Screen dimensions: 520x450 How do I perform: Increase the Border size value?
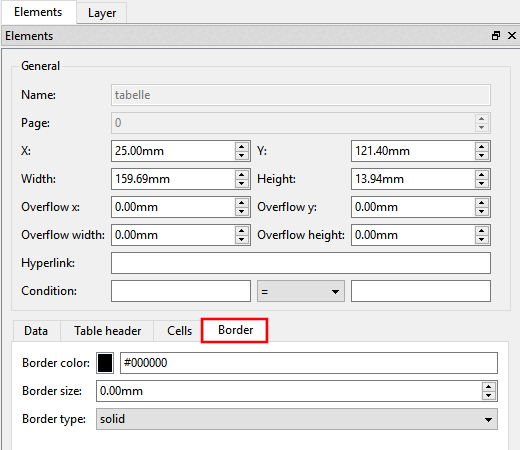coord(489,387)
